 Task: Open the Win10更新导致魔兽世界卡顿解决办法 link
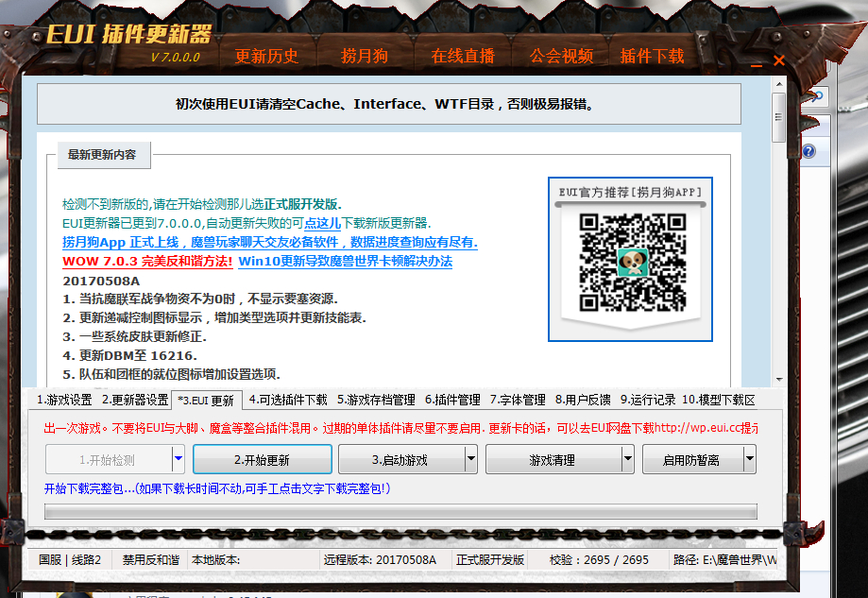[346, 262]
